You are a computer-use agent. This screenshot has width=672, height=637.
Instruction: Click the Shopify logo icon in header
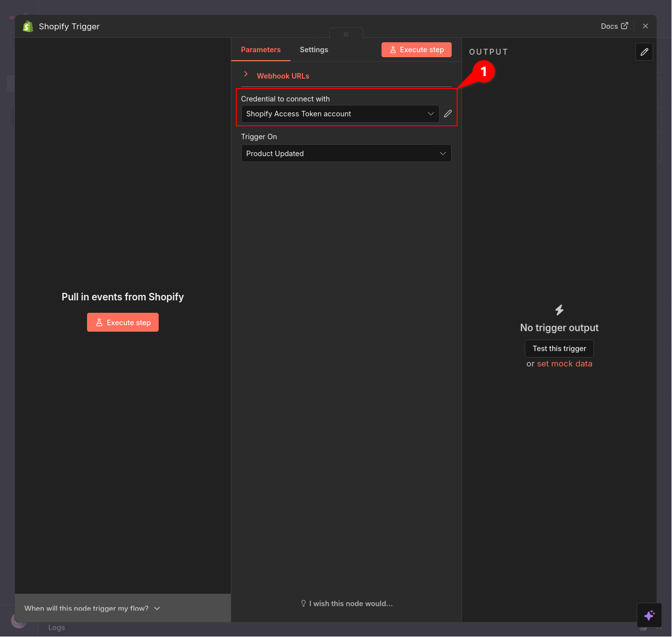[x=28, y=26]
